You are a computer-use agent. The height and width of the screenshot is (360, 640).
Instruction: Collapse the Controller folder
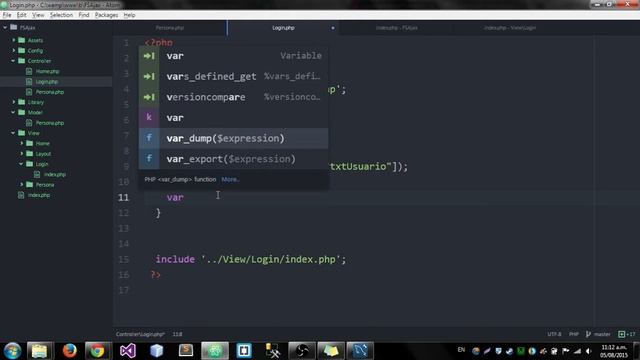point(13,60)
